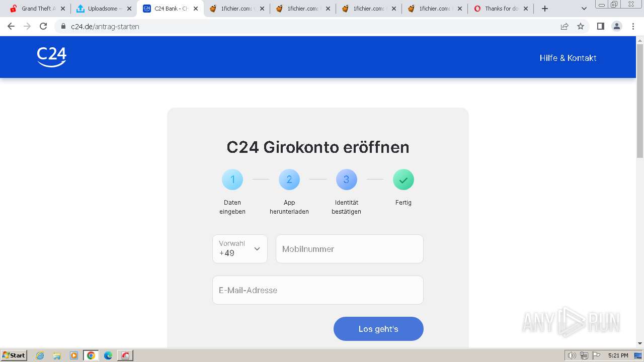This screenshot has width=644, height=362.
Task: Click scrollbar down arrow
Action: [640, 343]
